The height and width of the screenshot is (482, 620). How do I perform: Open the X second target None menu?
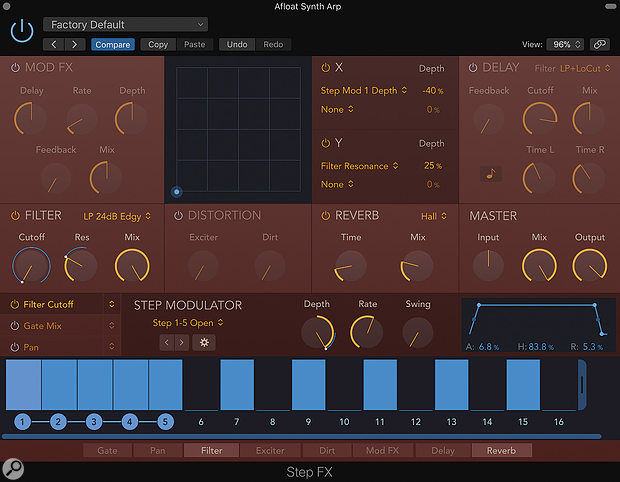[337, 110]
